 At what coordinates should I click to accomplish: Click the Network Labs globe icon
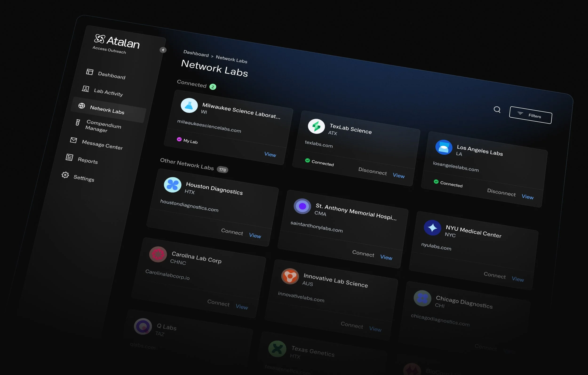click(82, 106)
